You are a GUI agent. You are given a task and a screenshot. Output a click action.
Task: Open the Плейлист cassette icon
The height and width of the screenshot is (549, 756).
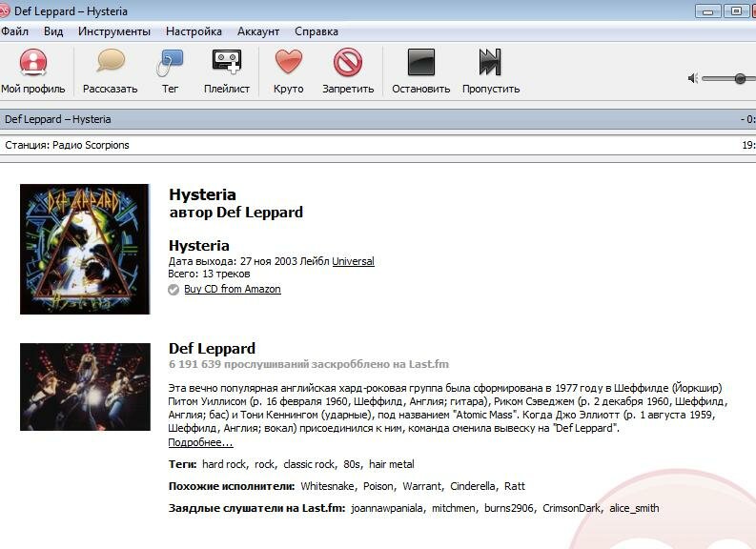226,64
